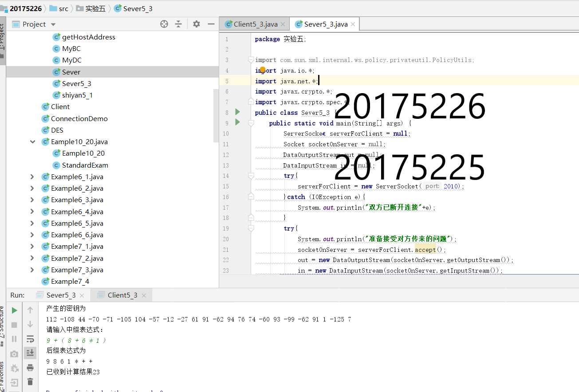Close the Sever5_3 run tab
The width and height of the screenshot is (579, 392).
[x=82, y=295]
